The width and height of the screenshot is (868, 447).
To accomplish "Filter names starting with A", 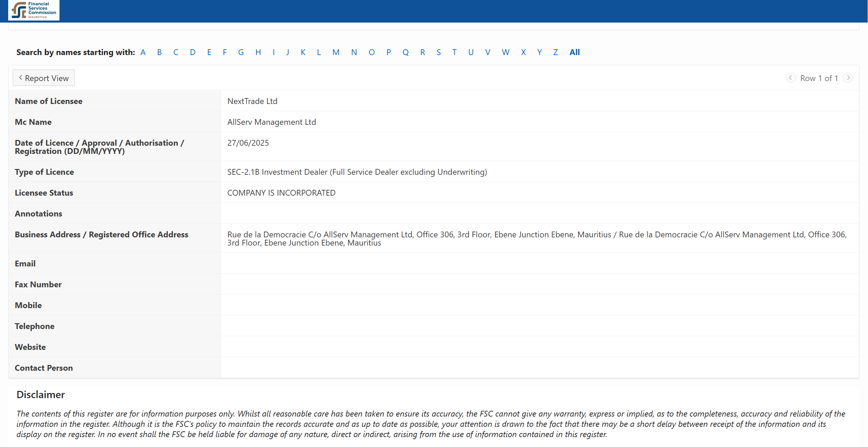I will (143, 52).
